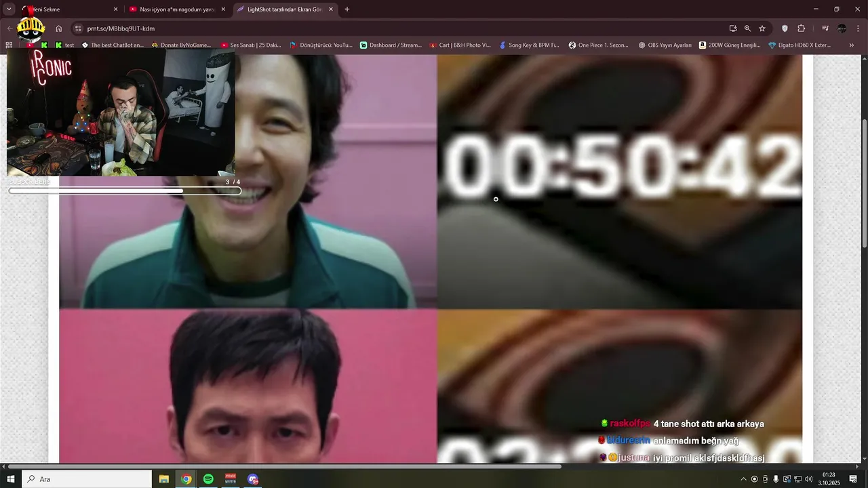The image size is (868, 488).
Task: Open the shield extension icon
Action: click(785, 28)
